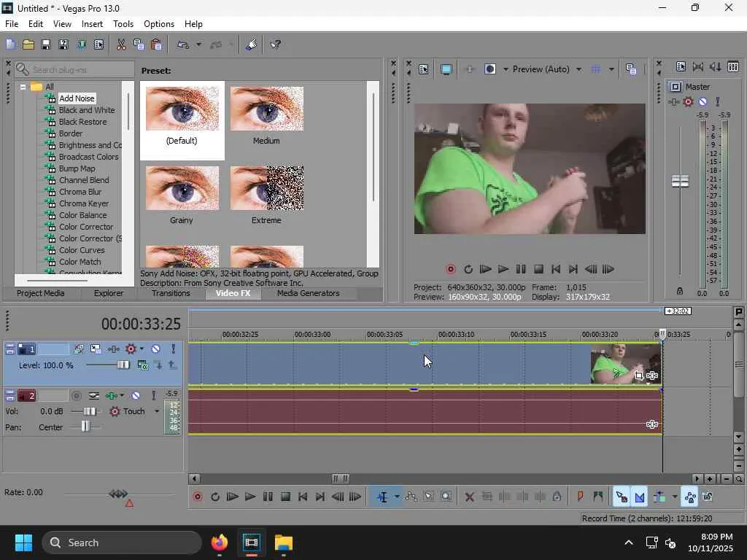
Task: Click the Record button in the timeline transport
Action: pos(197,497)
